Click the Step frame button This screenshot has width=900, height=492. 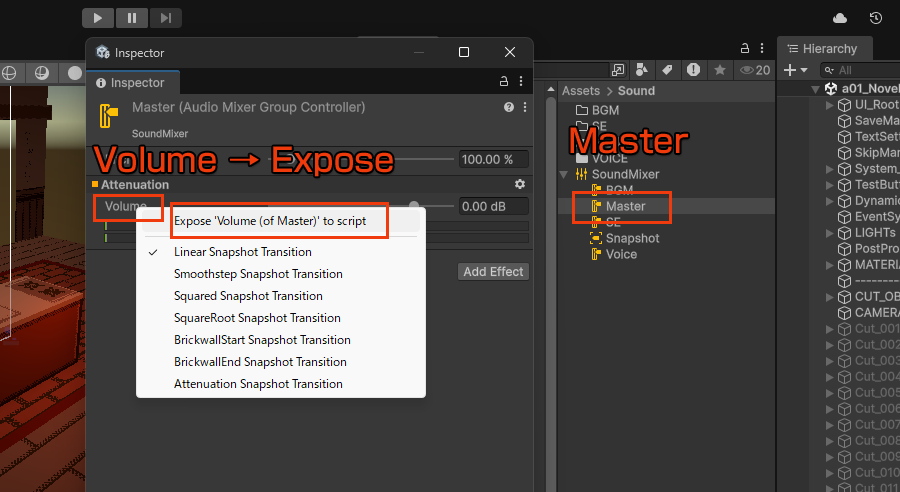pos(166,17)
